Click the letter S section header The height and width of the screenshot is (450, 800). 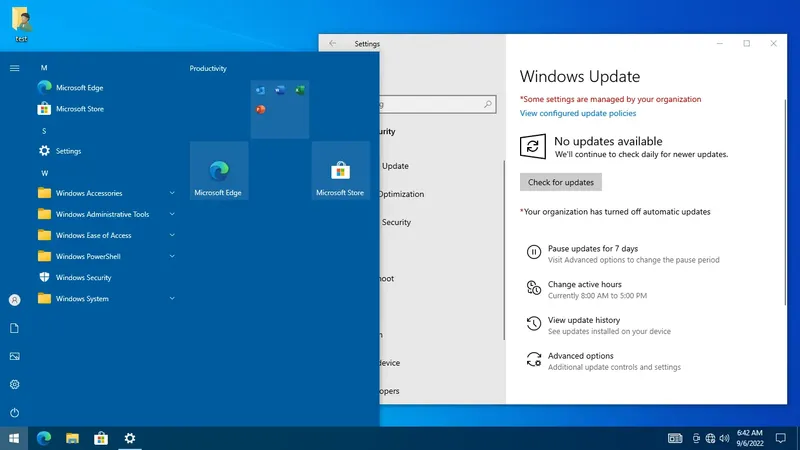click(x=44, y=131)
